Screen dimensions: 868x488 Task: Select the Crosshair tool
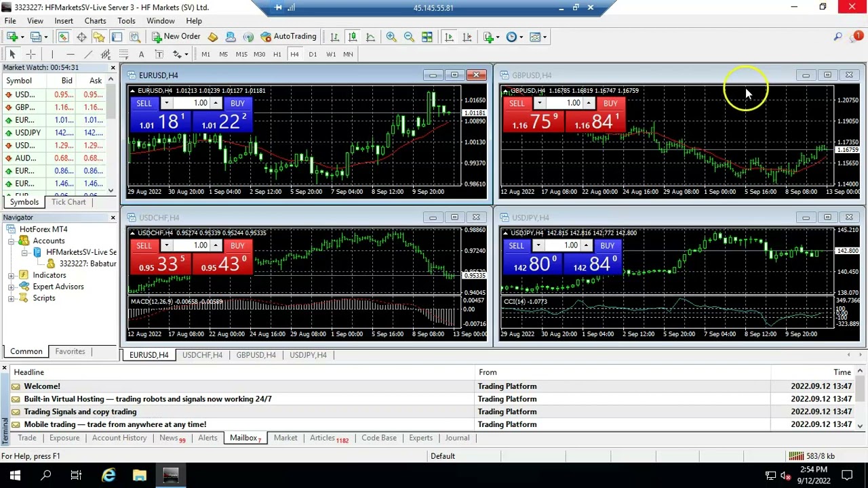31,54
